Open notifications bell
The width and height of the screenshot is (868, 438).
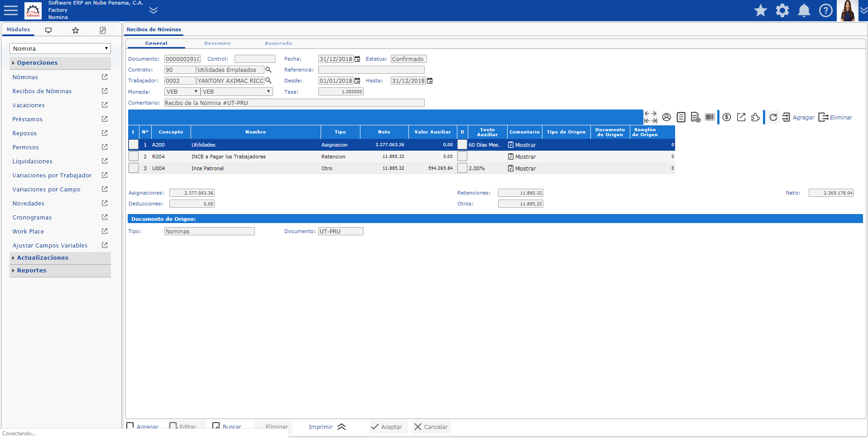click(804, 10)
